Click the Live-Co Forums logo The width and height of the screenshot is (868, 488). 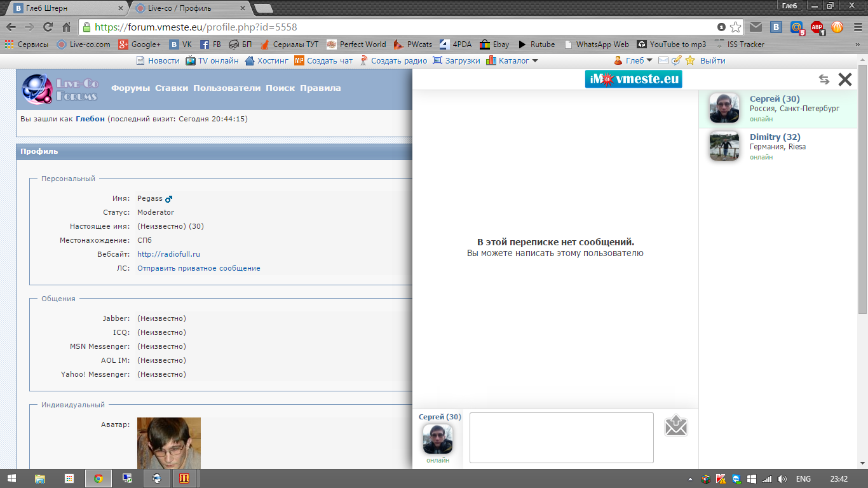pyautogui.click(x=60, y=89)
